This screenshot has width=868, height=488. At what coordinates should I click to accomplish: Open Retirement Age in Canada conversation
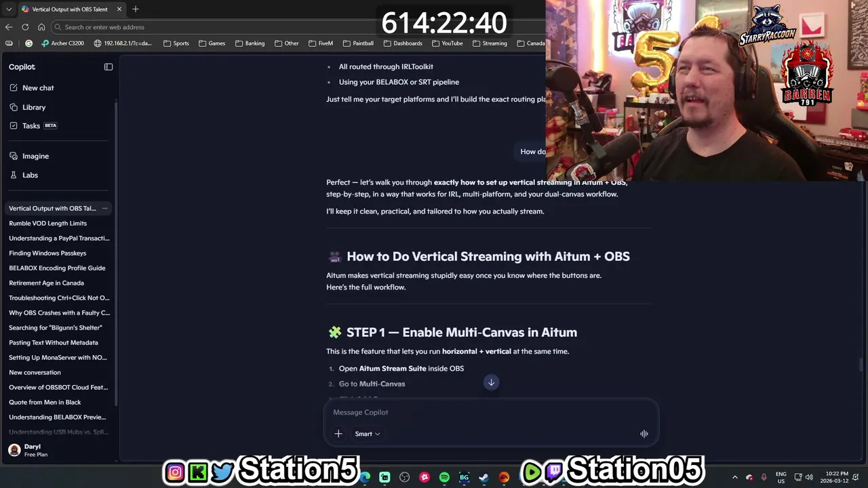46,283
